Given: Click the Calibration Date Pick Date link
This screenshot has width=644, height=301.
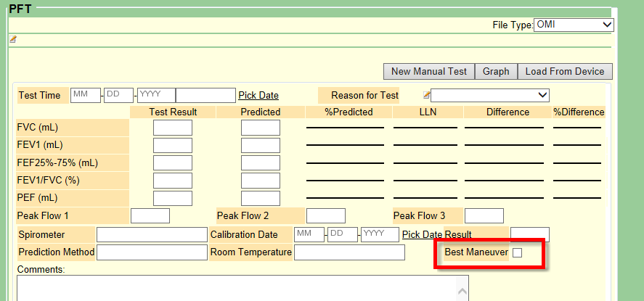Looking at the screenshot, I should (421, 234).
